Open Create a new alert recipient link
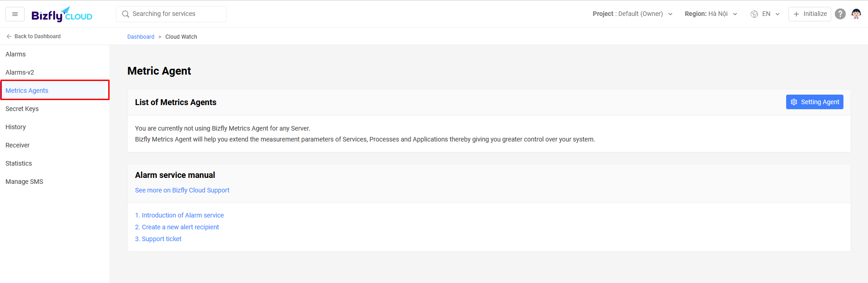This screenshot has width=868, height=283. pyautogui.click(x=177, y=227)
